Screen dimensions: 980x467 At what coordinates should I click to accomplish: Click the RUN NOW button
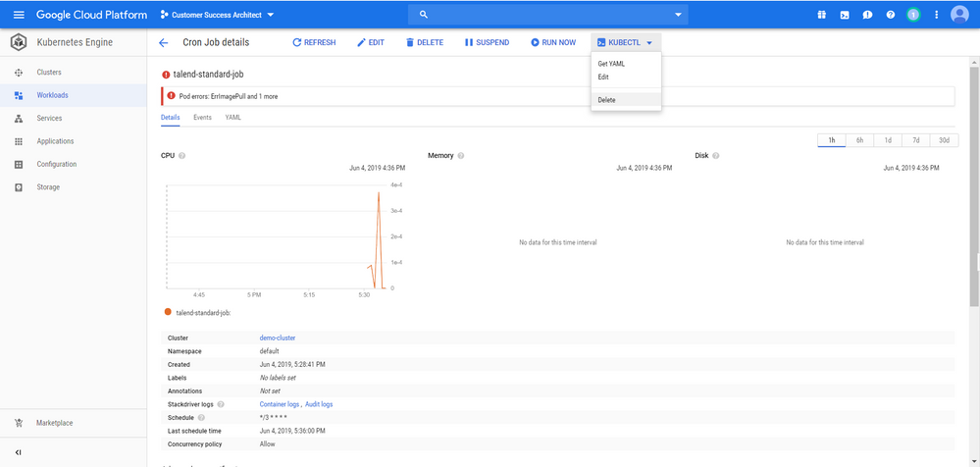point(553,43)
